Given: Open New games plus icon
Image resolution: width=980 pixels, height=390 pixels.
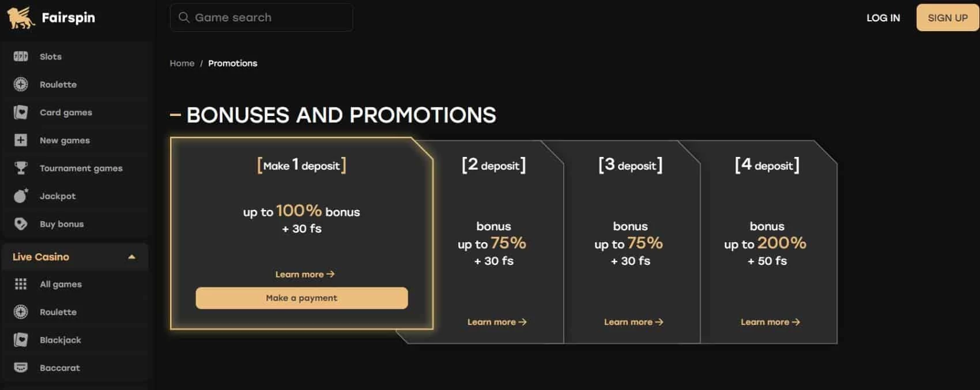Looking at the screenshot, I should pyautogui.click(x=21, y=140).
